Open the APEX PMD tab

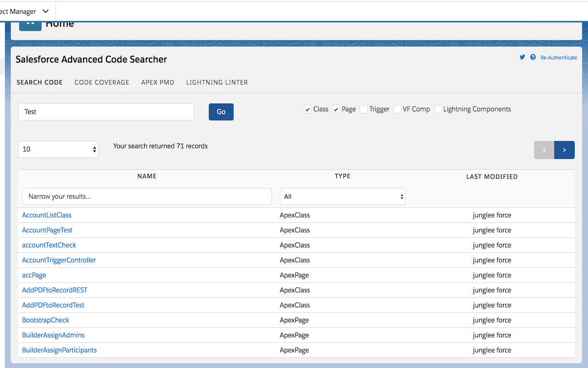click(x=158, y=82)
